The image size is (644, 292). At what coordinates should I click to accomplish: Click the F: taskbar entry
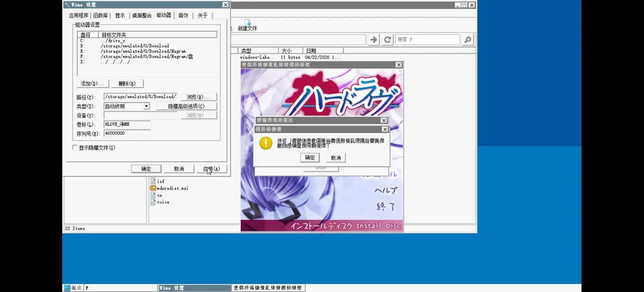point(120,288)
